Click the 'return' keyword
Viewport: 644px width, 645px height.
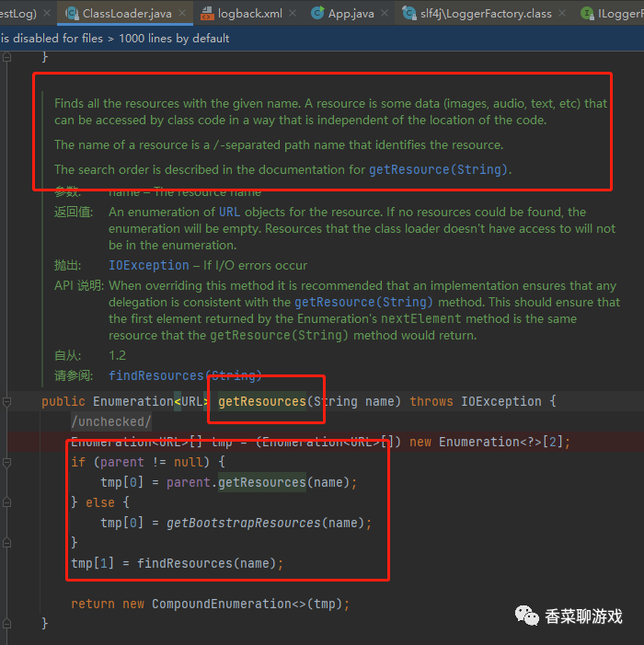93,604
